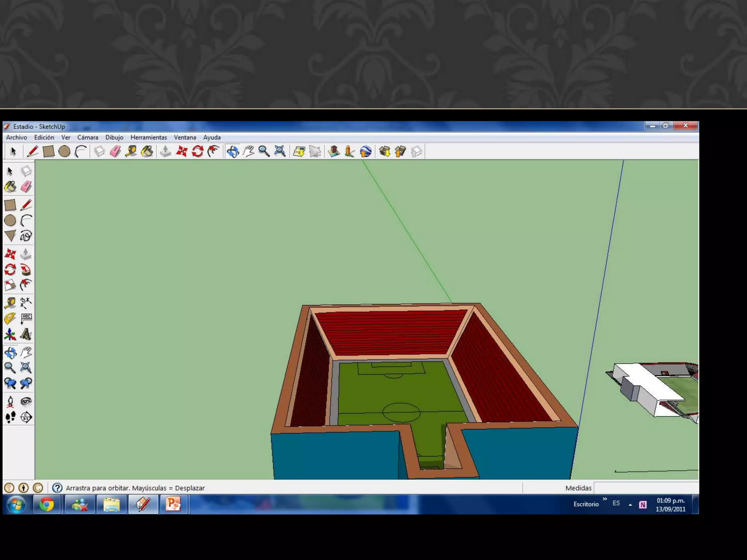Viewport: 747px width, 560px height.
Task: Click the help question mark in status bar
Action: 57,488
